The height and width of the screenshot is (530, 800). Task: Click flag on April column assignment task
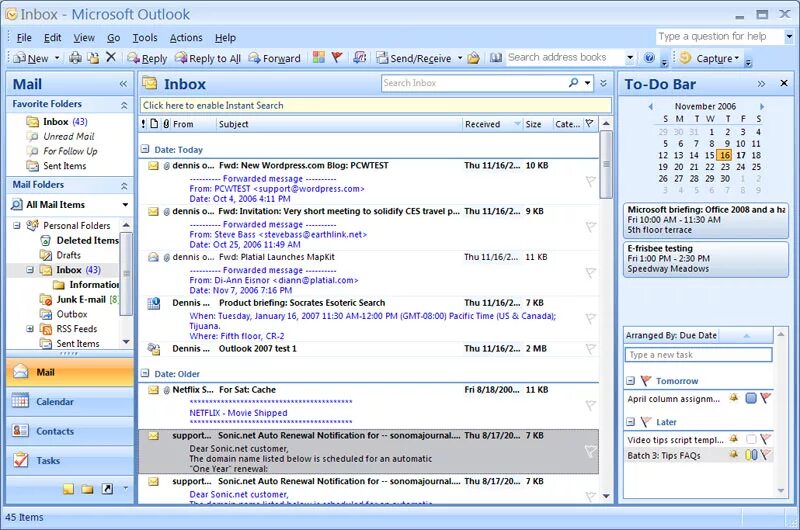tap(765, 398)
